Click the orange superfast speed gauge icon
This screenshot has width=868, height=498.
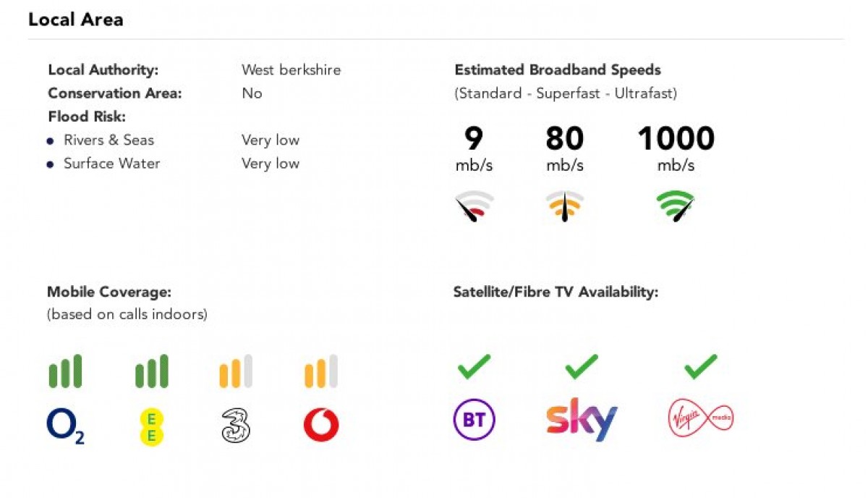565,206
